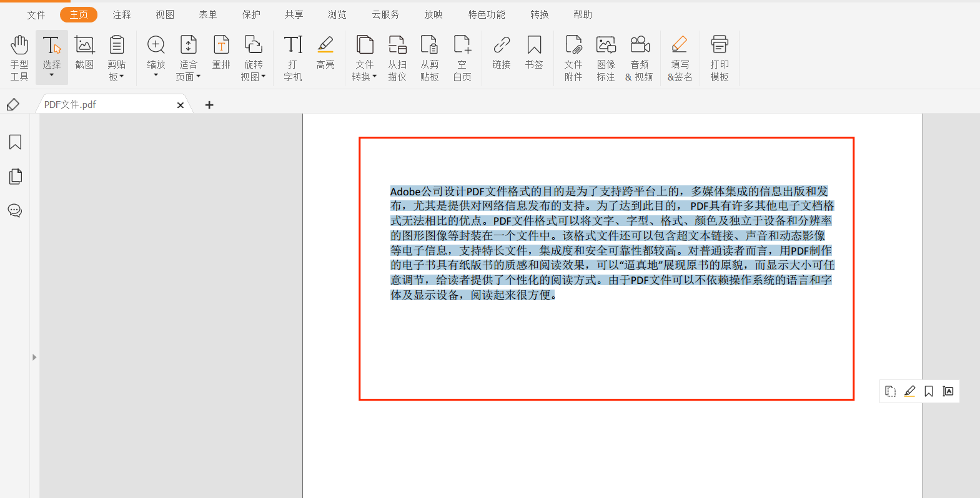This screenshot has height=498, width=980.
Task: Click the Highlight (高亮) ribbon tool
Action: 325,52
